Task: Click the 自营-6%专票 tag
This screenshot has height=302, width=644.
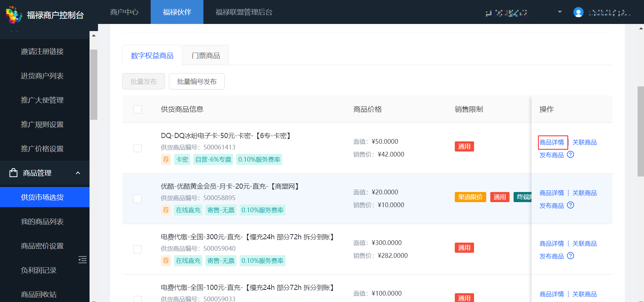Action: point(214,160)
